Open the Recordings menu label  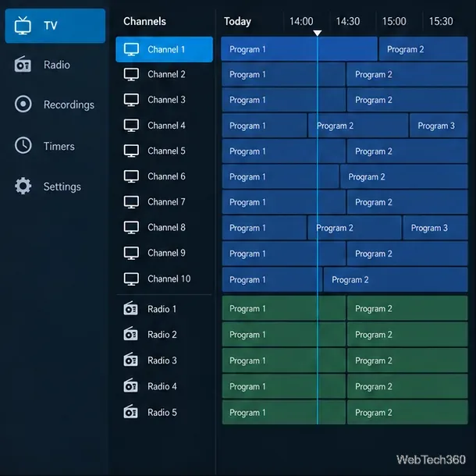click(x=69, y=105)
